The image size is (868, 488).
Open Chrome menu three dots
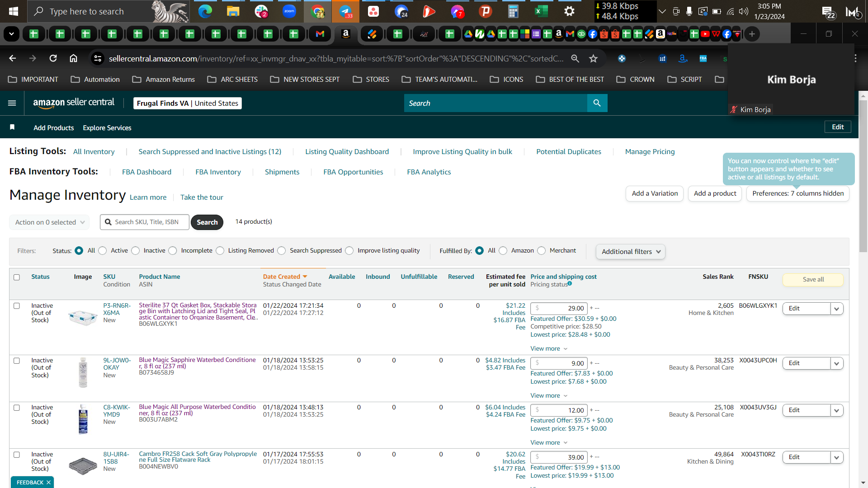(x=855, y=58)
